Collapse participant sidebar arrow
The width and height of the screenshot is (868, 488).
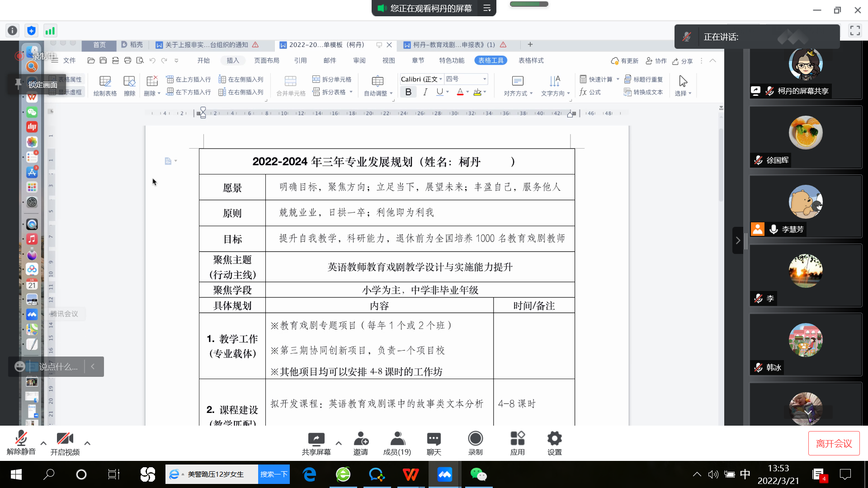(738, 240)
